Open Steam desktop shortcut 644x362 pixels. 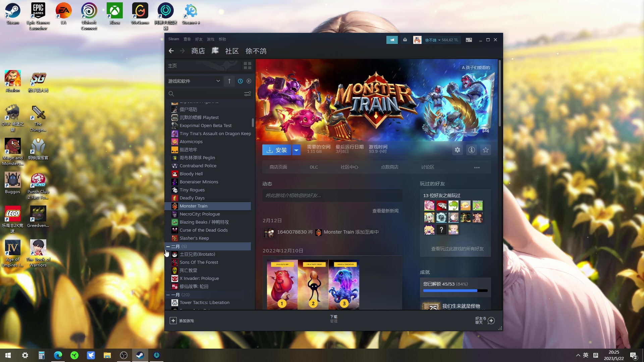pos(13,13)
